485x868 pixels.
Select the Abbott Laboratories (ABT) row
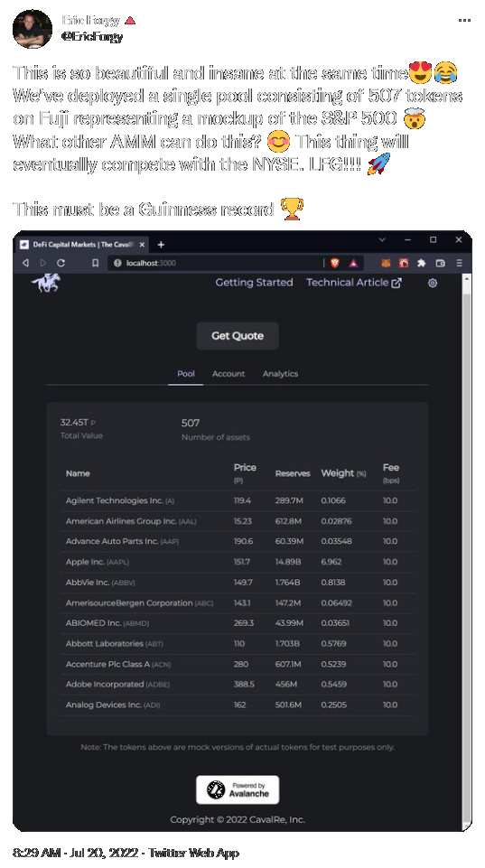(x=237, y=644)
